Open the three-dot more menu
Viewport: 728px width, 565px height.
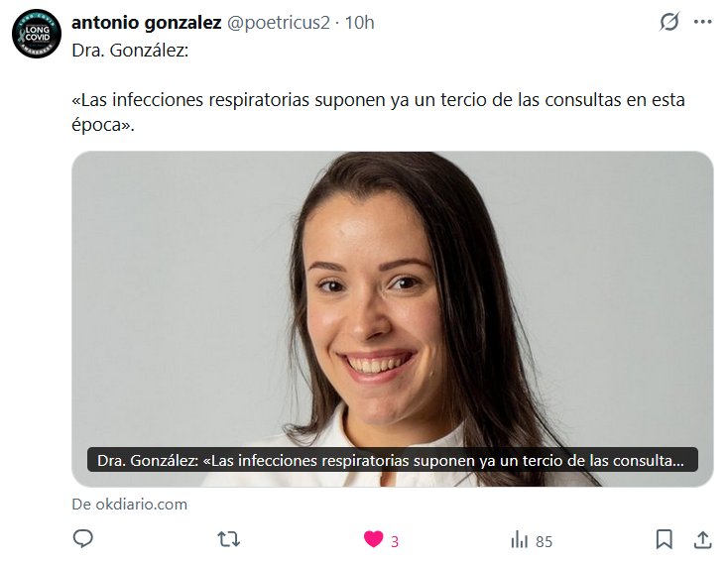coord(703,22)
